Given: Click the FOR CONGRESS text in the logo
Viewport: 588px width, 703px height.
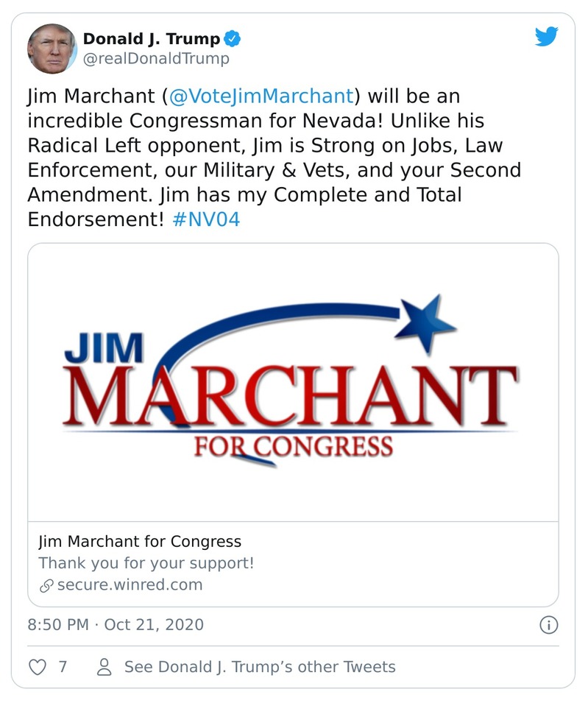Looking at the screenshot, I should pyautogui.click(x=293, y=445).
